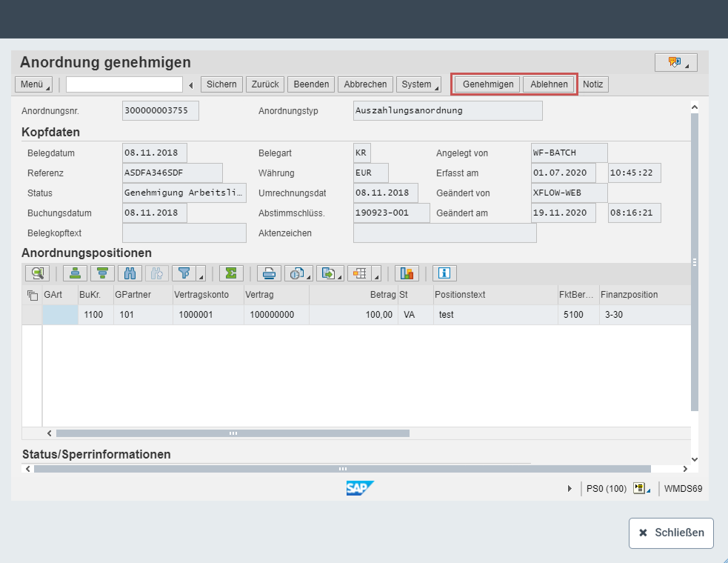
Task: Click the blue information icon
Action: 444,273
